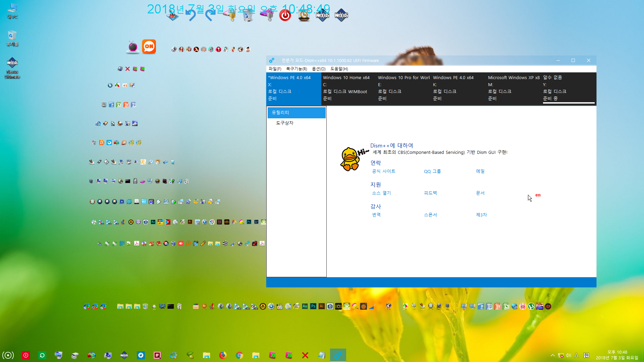This screenshot has width=644, height=362.
Task: Open the 소스 열기 link
Action: click(x=381, y=193)
